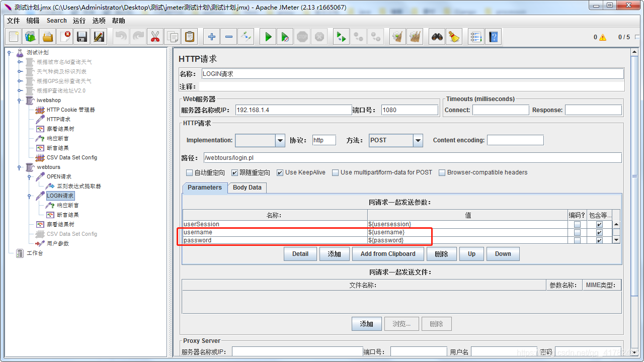This screenshot has width=644, height=362.
Task: Click the 路径 field /webtours/login.pl
Action: tap(413, 158)
